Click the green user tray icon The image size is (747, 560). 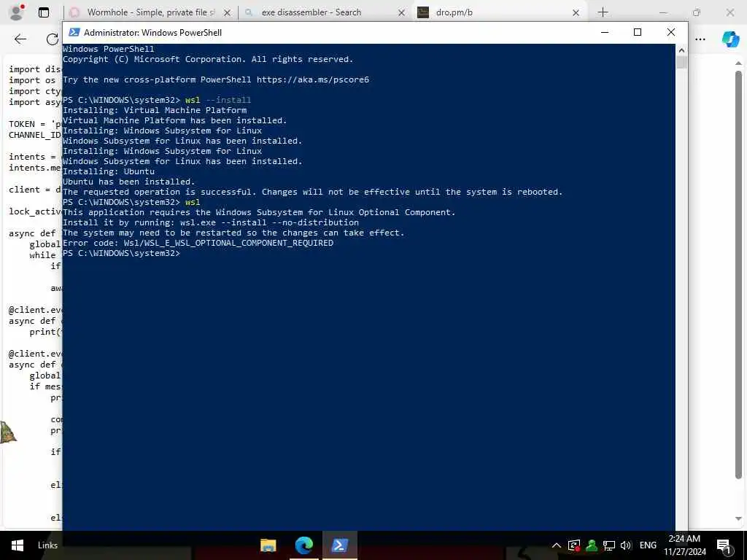[x=591, y=545]
